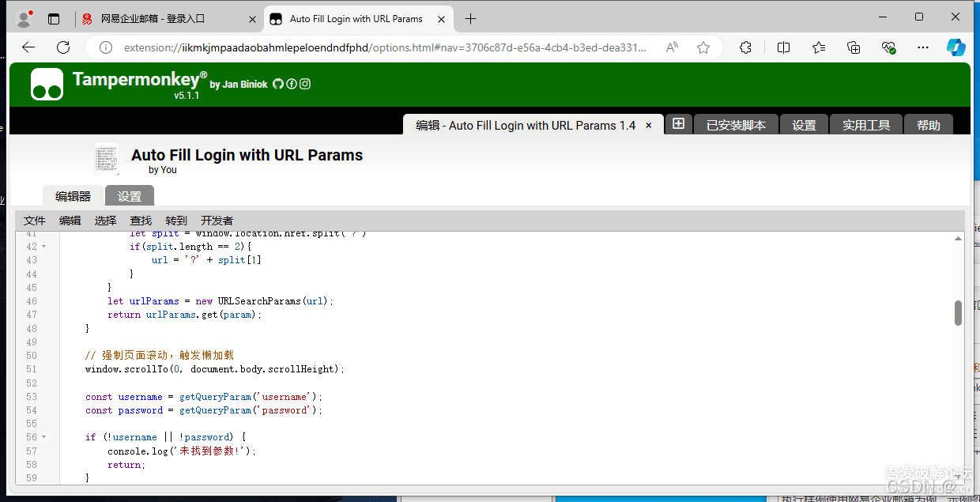Open Tampermonkey's Facebook icon link
Viewport: 980px width, 502px height.
(x=291, y=84)
